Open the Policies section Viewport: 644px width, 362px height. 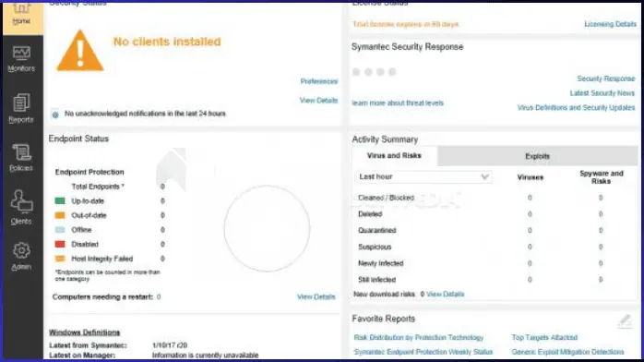coord(21,158)
